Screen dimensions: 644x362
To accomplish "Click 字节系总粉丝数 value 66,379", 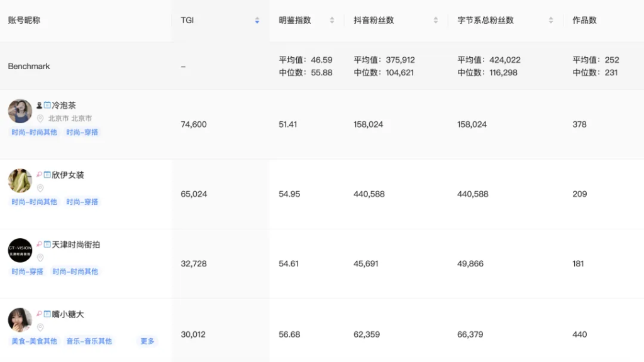I will point(470,334).
